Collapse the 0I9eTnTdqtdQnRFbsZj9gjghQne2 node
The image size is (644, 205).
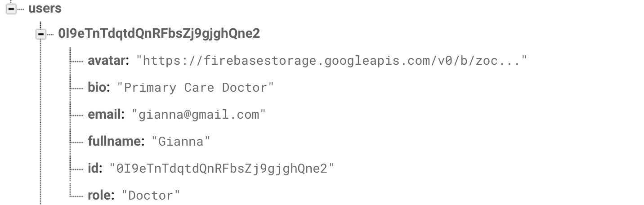[x=41, y=34]
